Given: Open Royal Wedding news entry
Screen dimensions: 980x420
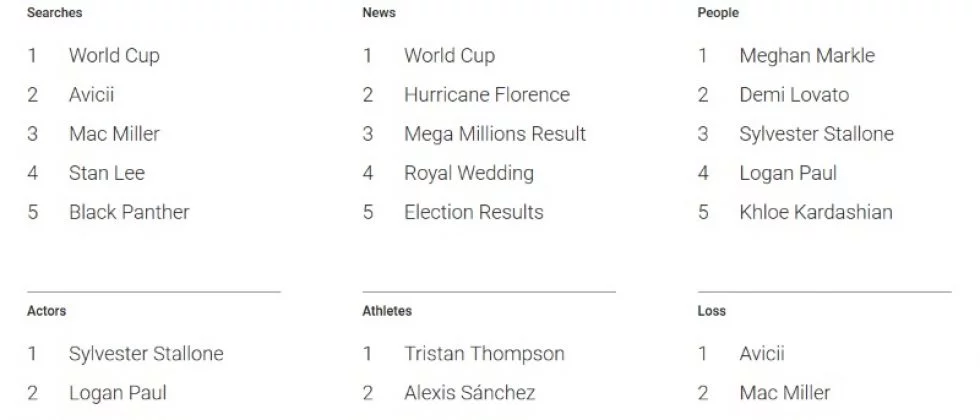Looking at the screenshot, I should tap(469, 173).
